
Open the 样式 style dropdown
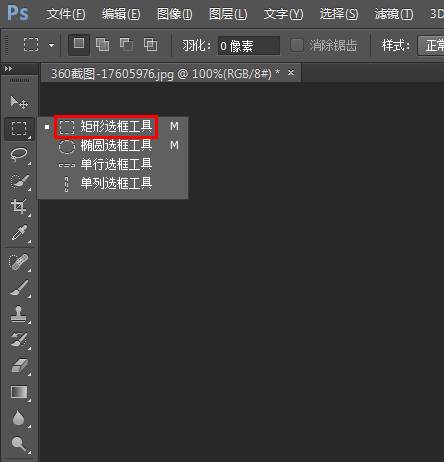[431, 45]
